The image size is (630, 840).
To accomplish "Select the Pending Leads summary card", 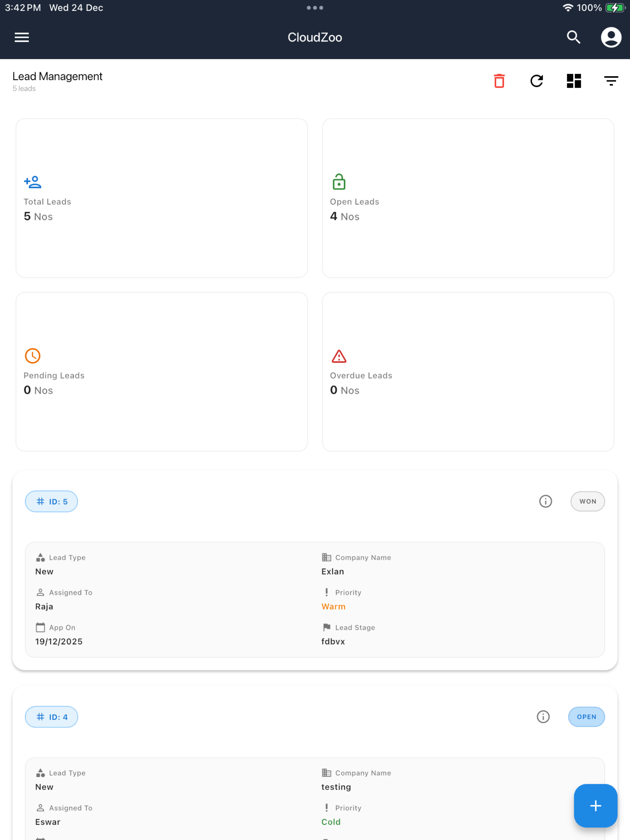I will pos(162,372).
